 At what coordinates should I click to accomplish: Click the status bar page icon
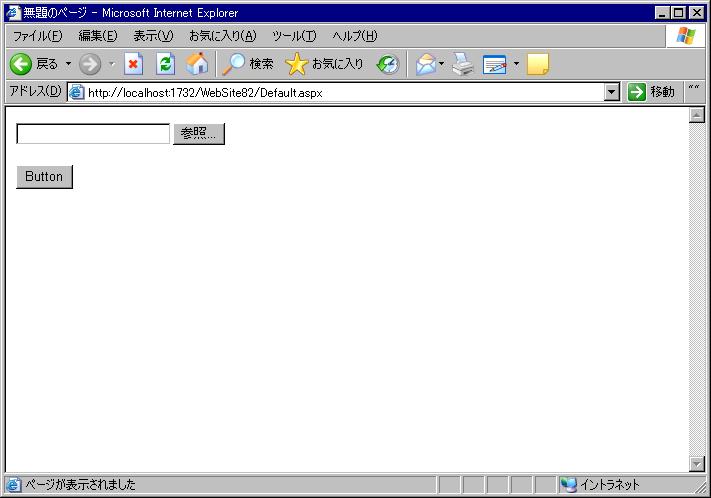tap(13, 485)
